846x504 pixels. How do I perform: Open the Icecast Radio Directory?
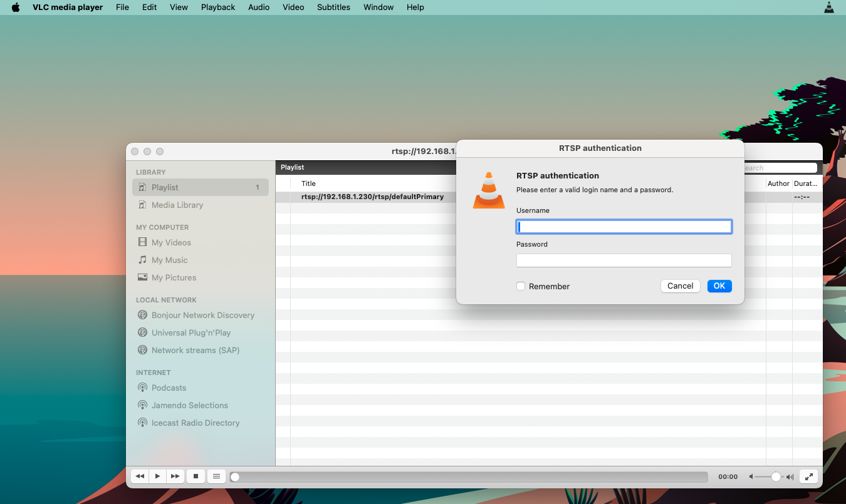click(x=196, y=423)
